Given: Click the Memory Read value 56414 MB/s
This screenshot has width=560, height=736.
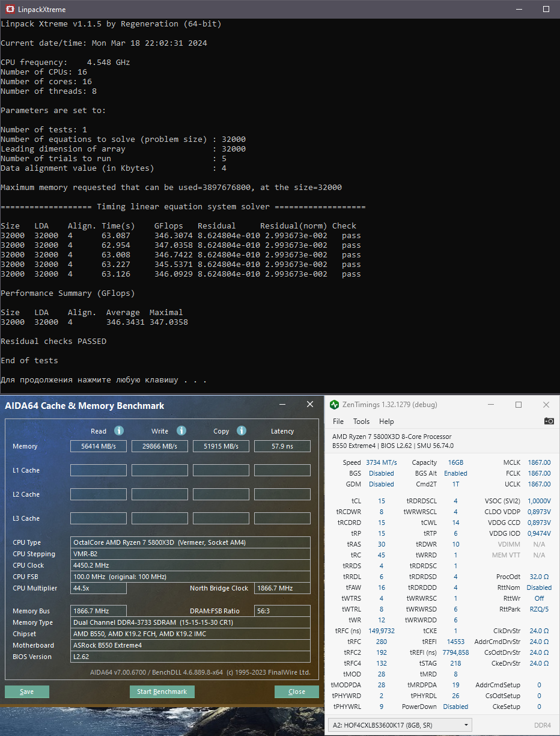Looking at the screenshot, I should click(99, 446).
